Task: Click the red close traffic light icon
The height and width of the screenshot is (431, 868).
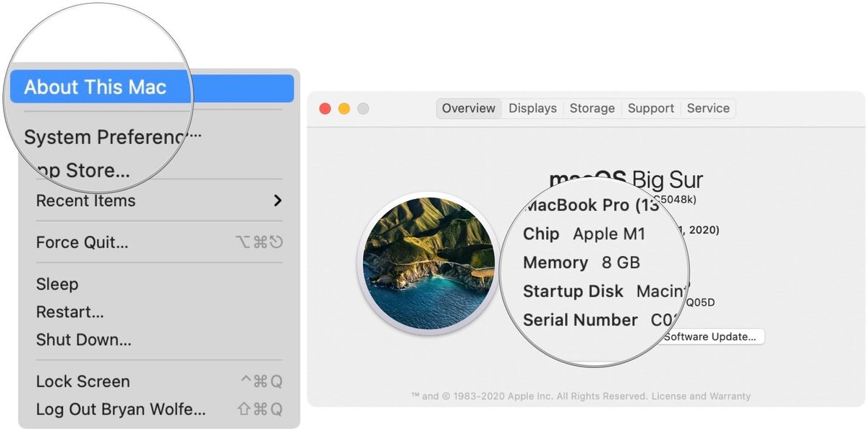Action: pos(325,108)
